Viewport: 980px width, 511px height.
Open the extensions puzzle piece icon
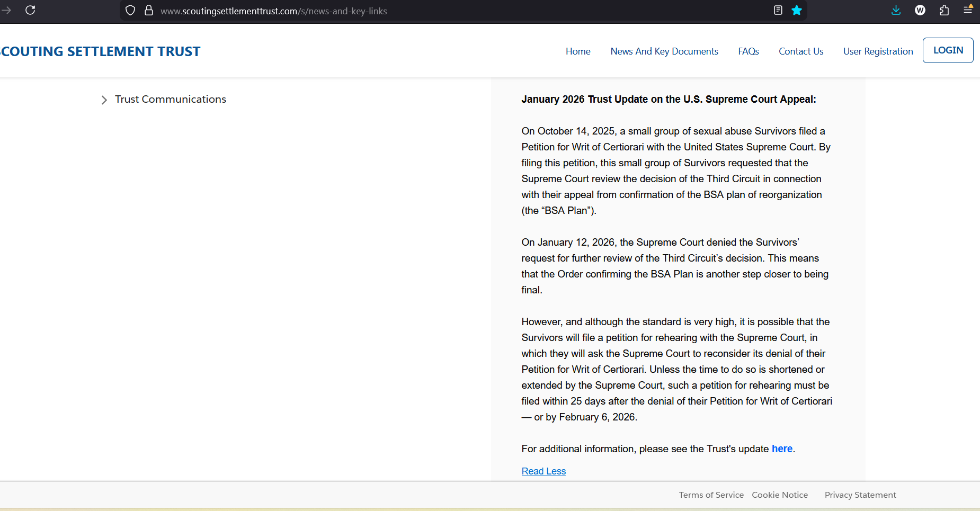coord(944,10)
